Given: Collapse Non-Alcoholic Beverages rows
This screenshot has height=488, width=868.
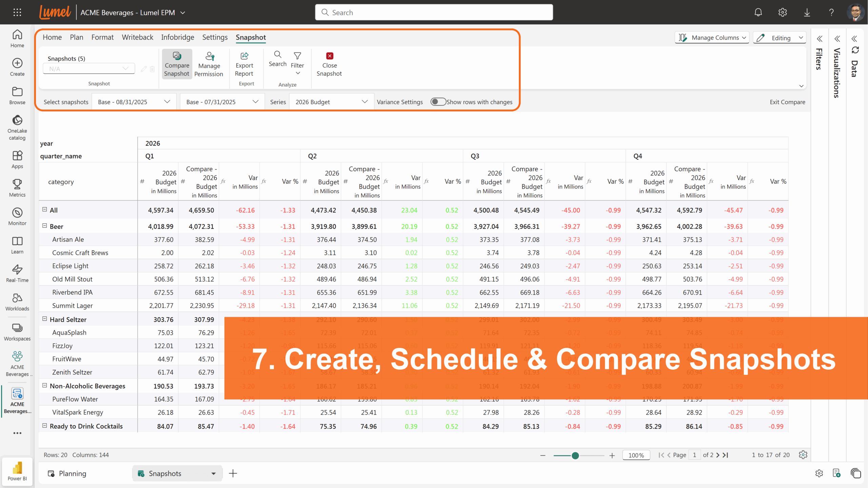Looking at the screenshot, I should pyautogui.click(x=44, y=385).
